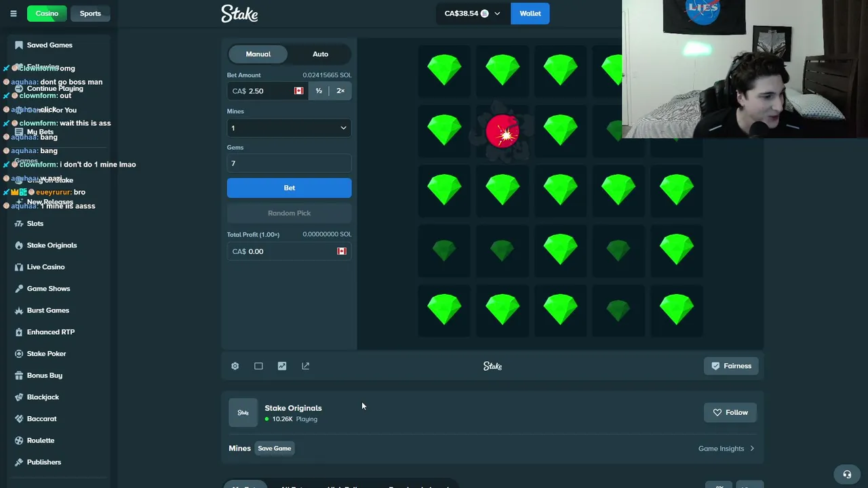
Task: Choose Random Pick
Action: tap(290, 213)
